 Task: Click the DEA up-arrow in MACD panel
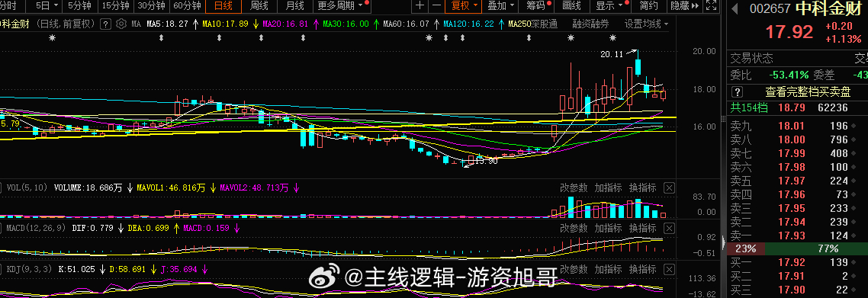177,228
